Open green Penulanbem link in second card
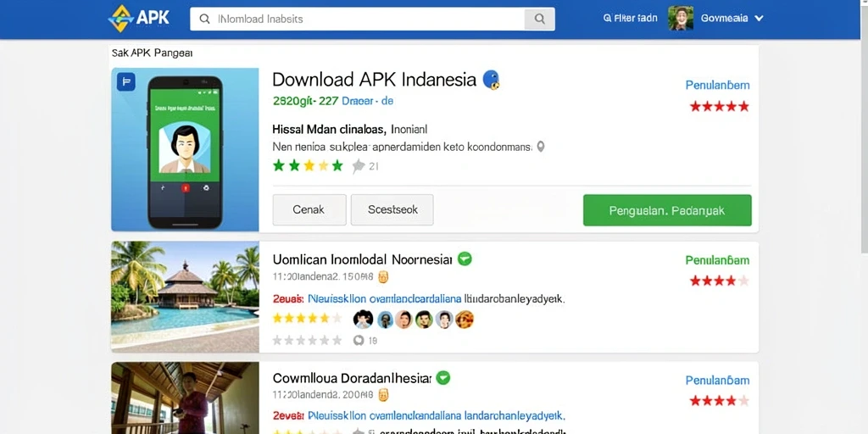This screenshot has width=868, height=434. pos(717,260)
